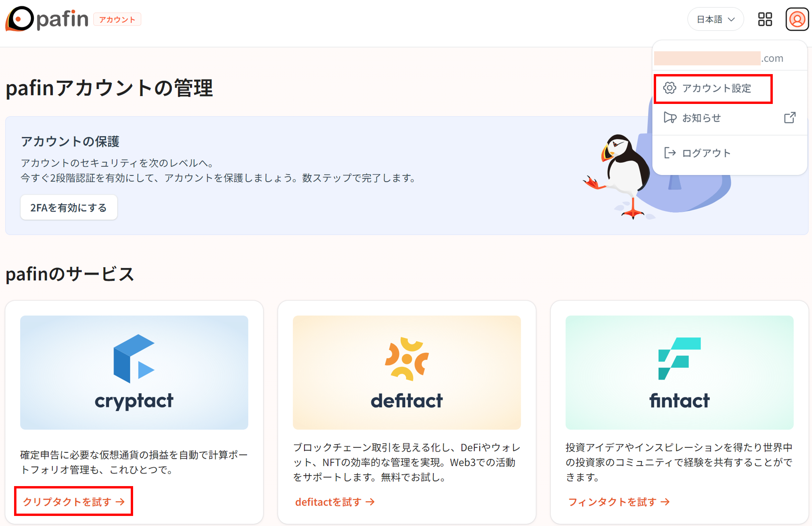Click the arrow after defitactを試す
Screen dimensions: 812x526
point(370,502)
